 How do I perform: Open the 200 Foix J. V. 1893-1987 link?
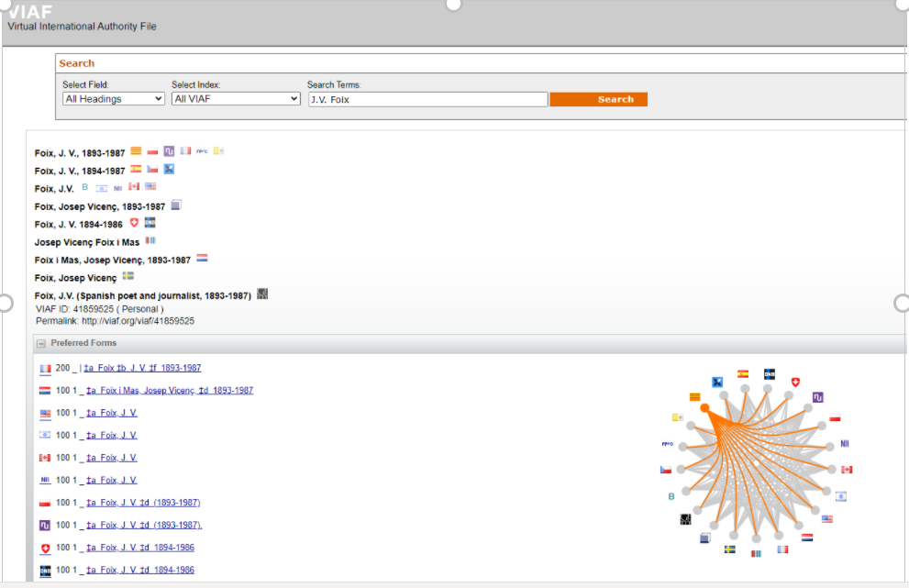pos(142,368)
